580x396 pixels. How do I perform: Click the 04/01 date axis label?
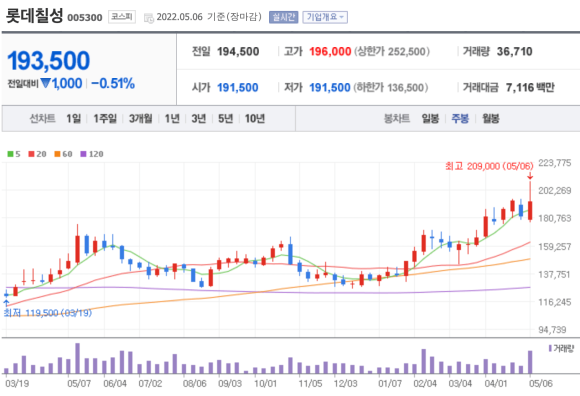click(x=496, y=383)
